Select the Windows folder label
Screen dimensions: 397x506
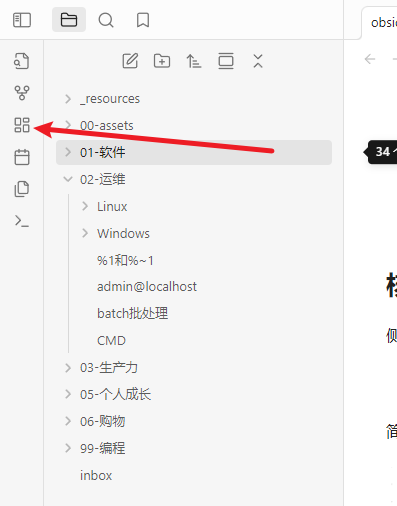coord(123,233)
